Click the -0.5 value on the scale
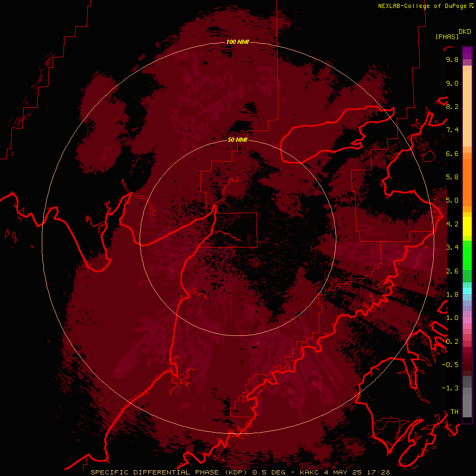476x476 pixels. point(450,365)
